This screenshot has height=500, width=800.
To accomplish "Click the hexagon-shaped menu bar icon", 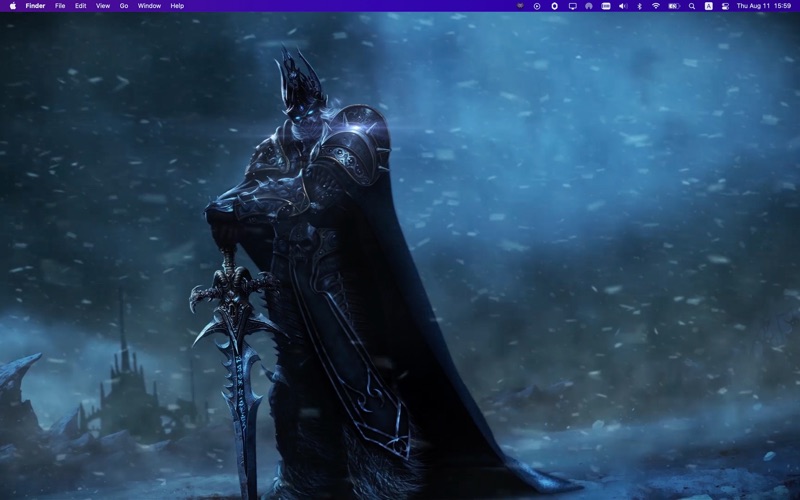I will pos(554,6).
